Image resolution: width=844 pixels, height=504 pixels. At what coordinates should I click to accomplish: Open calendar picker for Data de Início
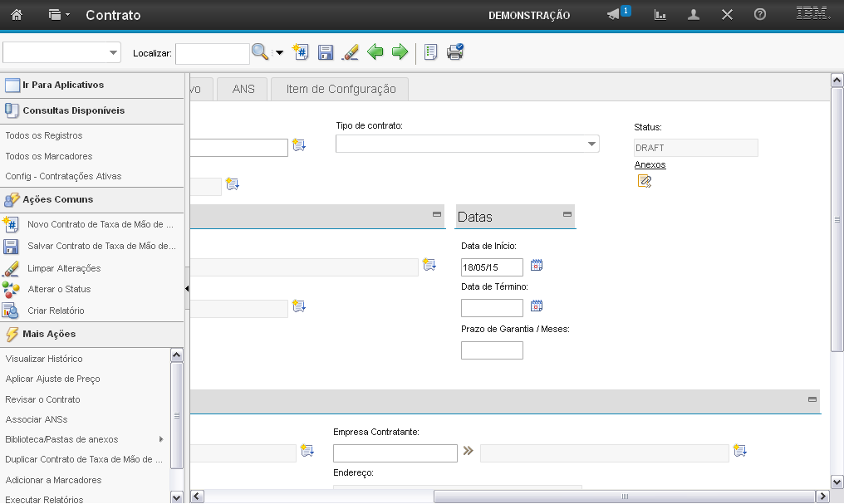pos(537,266)
